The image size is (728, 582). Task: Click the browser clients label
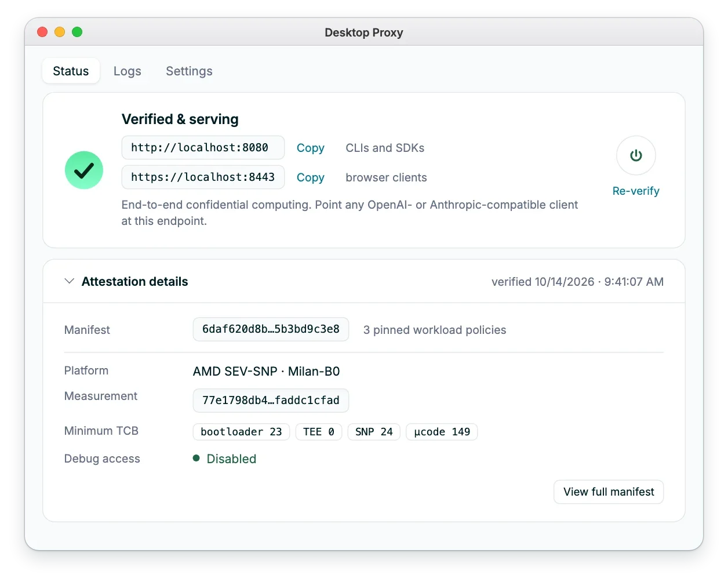coord(386,177)
